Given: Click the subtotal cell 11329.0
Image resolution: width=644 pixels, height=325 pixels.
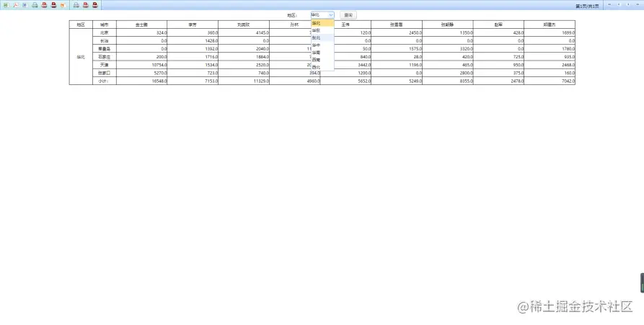Looking at the screenshot, I should click(244, 81).
